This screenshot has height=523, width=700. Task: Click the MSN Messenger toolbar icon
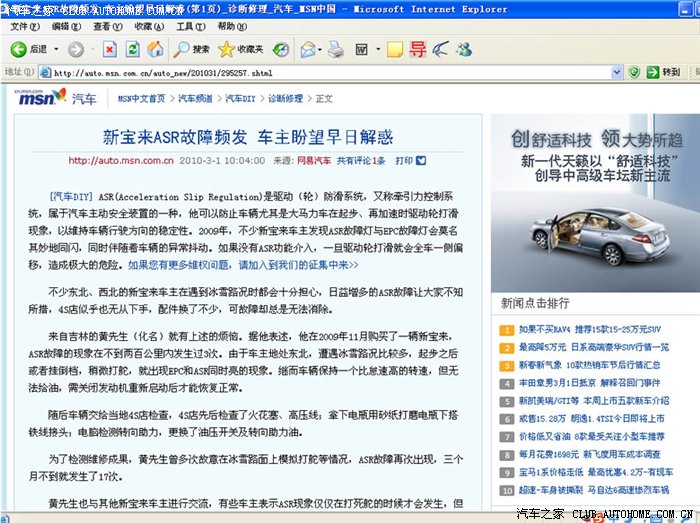tap(464, 49)
